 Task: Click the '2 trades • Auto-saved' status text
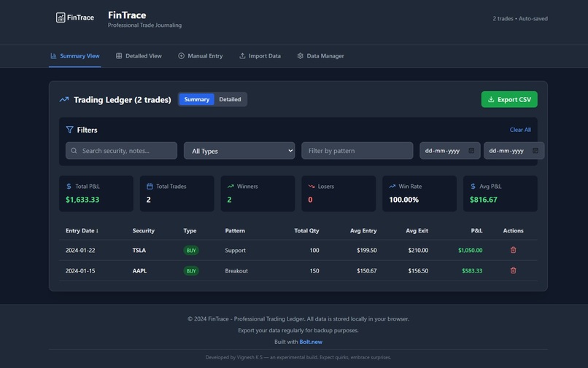[520, 18]
